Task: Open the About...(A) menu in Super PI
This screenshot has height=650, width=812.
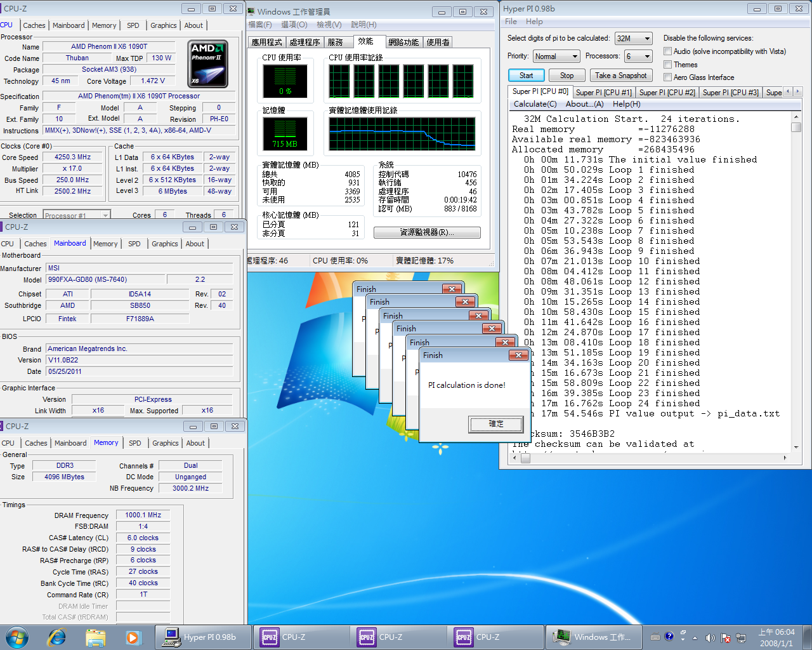Action: (x=584, y=104)
